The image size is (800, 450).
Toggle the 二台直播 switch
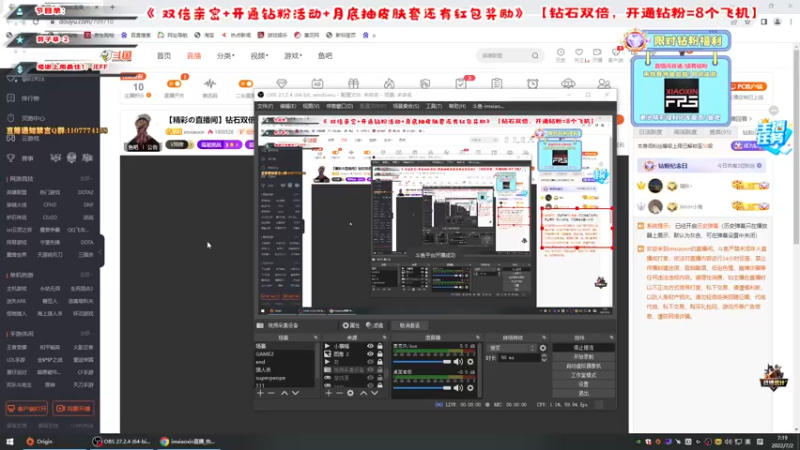(246, 84)
